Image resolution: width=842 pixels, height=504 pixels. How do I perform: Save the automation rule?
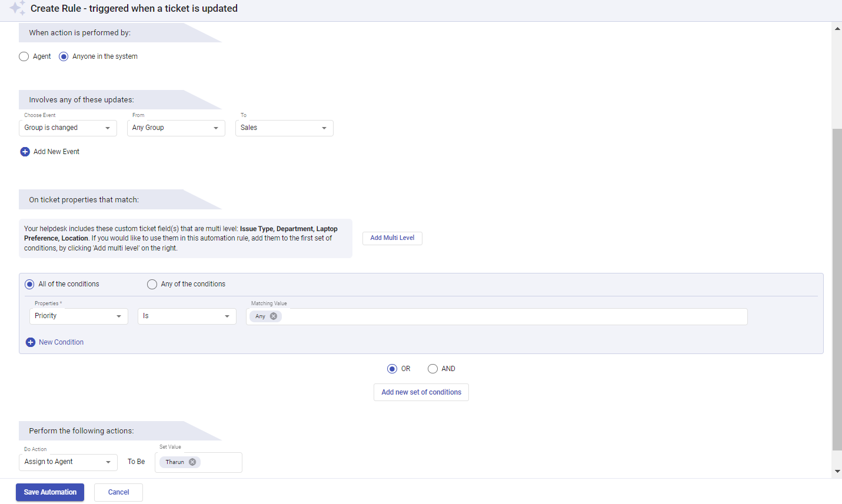click(50, 492)
